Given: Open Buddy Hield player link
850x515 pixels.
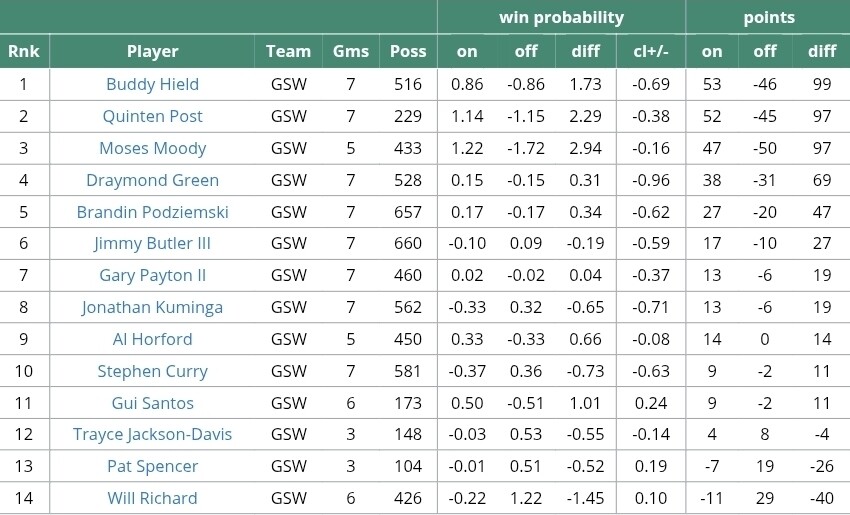Looking at the screenshot, I should pos(152,84).
